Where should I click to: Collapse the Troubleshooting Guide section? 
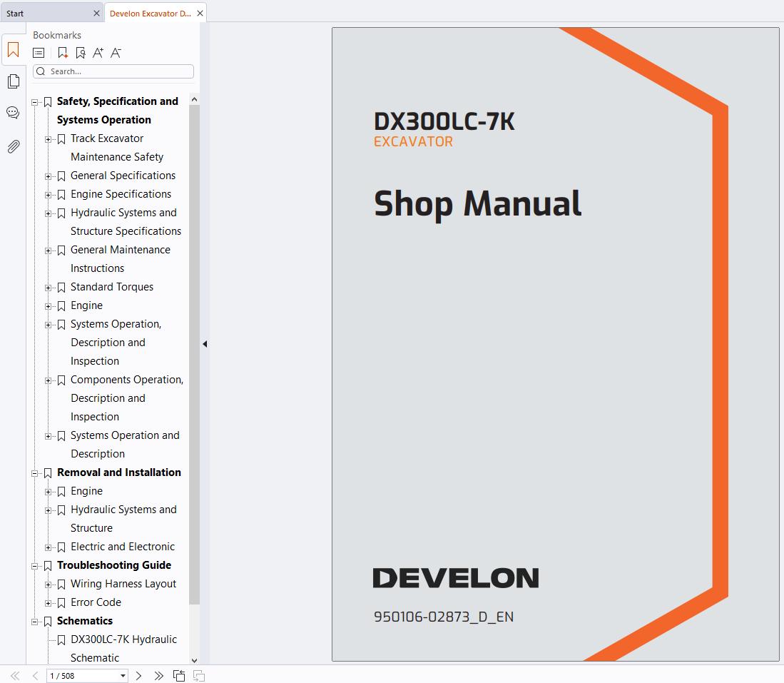click(34, 566)
